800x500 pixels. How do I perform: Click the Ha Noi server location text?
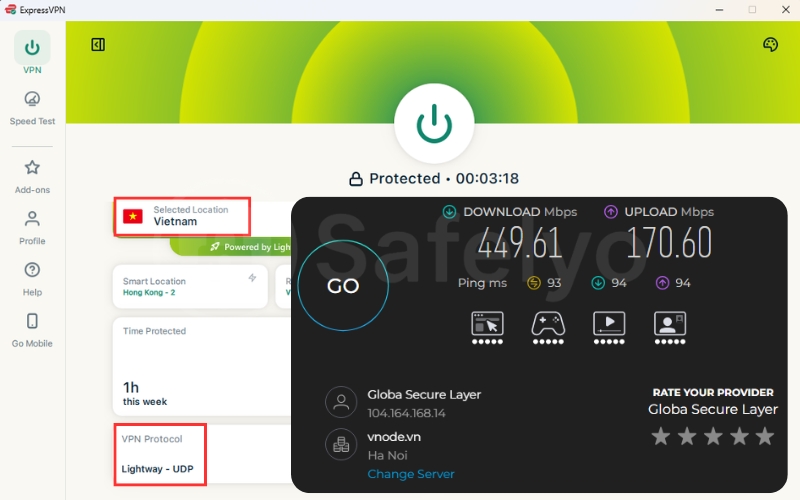pos(387,455)
